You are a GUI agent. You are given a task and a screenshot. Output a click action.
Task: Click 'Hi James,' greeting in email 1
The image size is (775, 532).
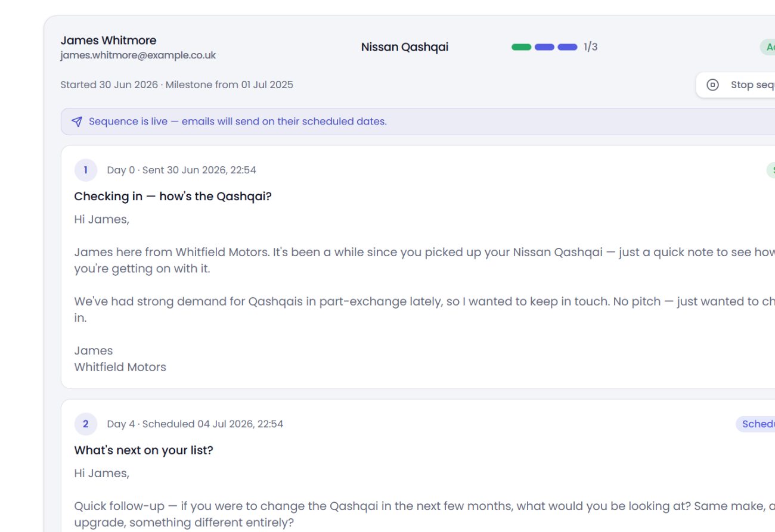click(x=102, y=219)
